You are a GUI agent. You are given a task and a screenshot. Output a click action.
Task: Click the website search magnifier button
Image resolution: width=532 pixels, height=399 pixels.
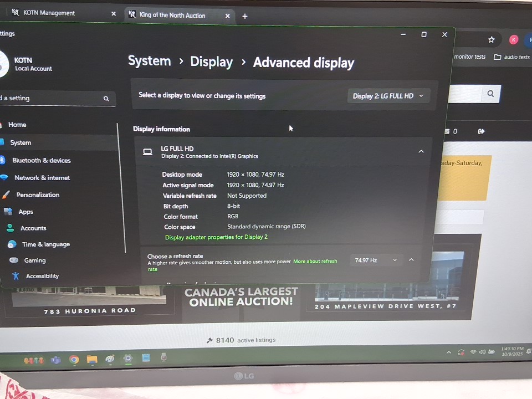(490, 94)
